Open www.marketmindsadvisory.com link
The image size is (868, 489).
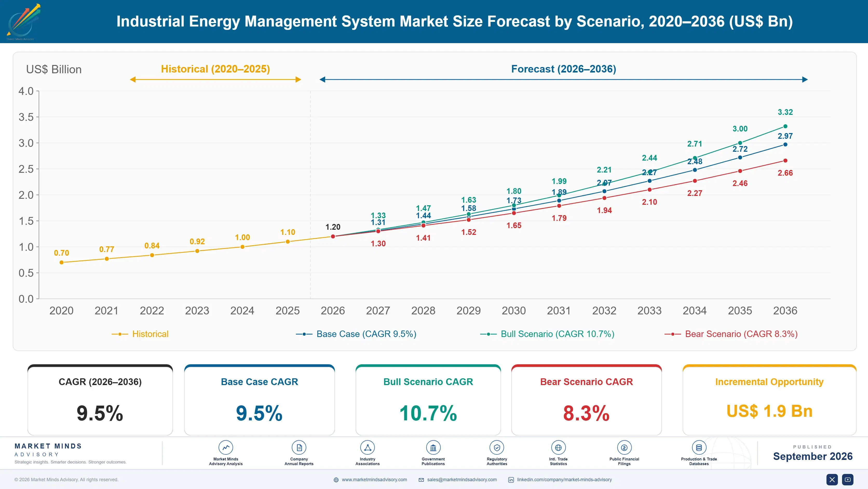click(x=374, y=480)
